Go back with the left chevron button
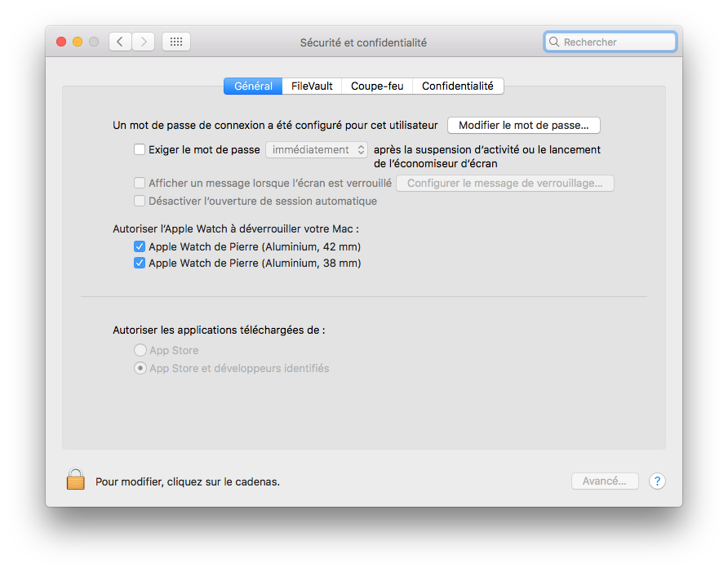This screenshot has height=572, width=728. 120,42
